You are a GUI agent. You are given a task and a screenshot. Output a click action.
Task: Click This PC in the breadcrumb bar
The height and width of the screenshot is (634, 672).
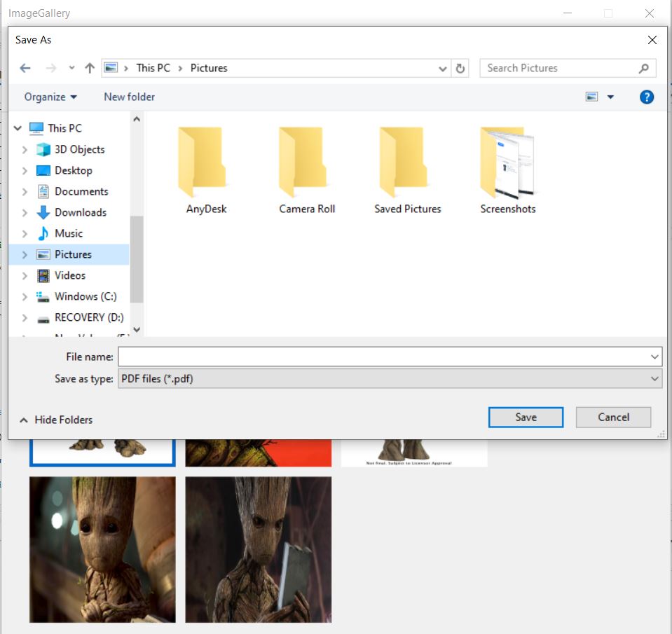[153, 68]
